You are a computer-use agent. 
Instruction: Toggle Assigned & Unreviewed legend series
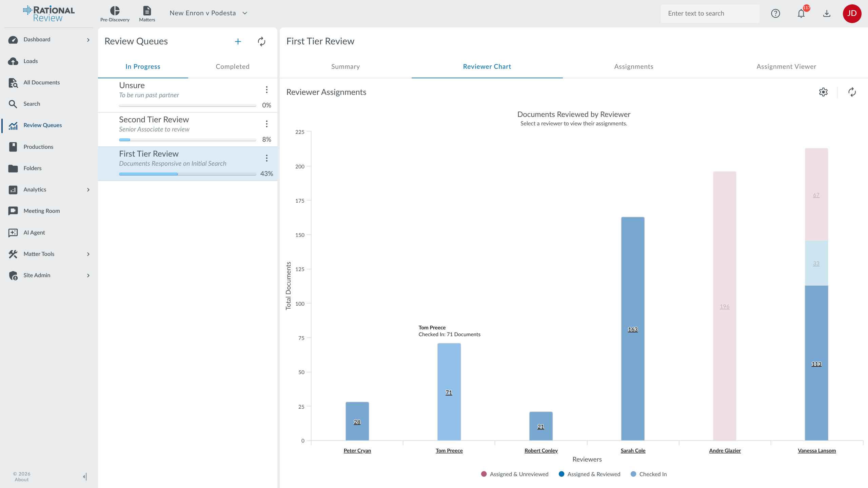[514, 474]
